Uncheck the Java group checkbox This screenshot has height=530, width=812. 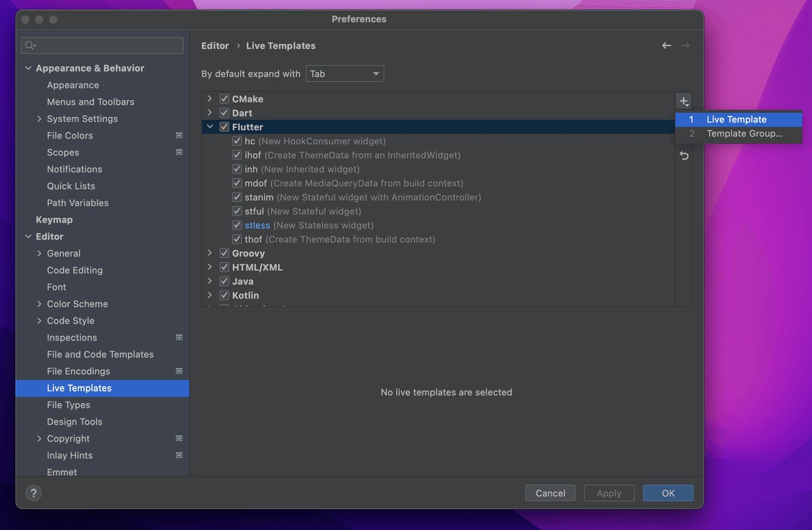coord(225,282)
